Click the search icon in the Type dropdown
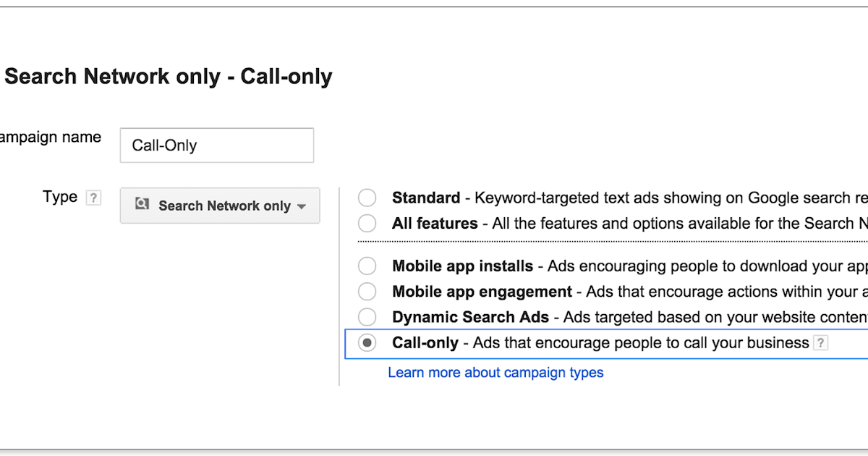This screenshot has height=456, width=868. 142,205
